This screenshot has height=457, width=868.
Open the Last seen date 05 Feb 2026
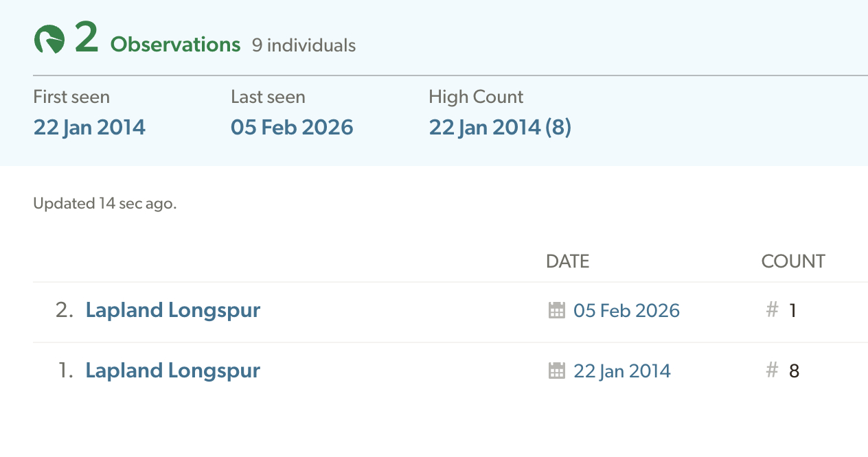292,128
